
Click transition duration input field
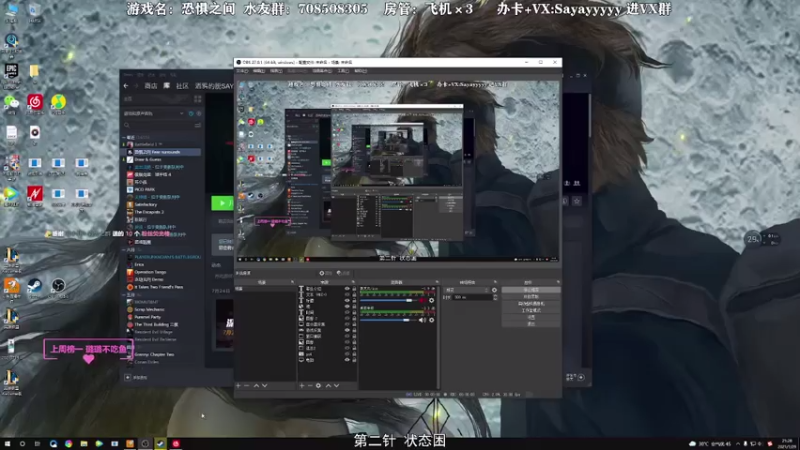coord(472,297)
